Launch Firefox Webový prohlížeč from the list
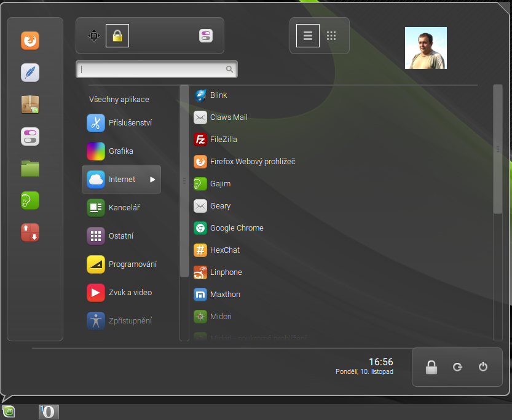The image size is (512, 420). [x=245, y=162]
